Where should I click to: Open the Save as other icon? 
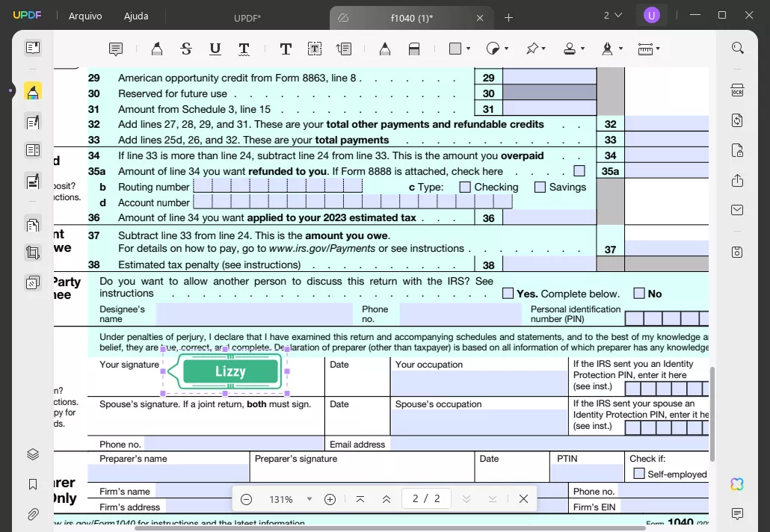point(738,252)
